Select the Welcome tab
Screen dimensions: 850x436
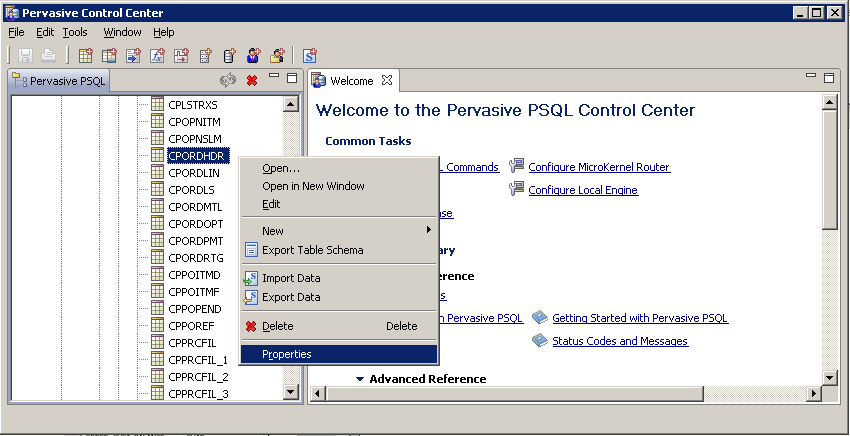[x=351, y=81]
